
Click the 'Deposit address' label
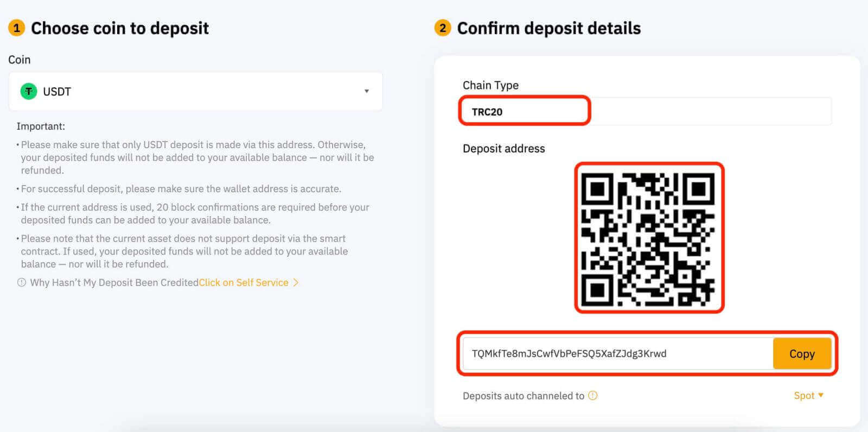pos(503,148)
